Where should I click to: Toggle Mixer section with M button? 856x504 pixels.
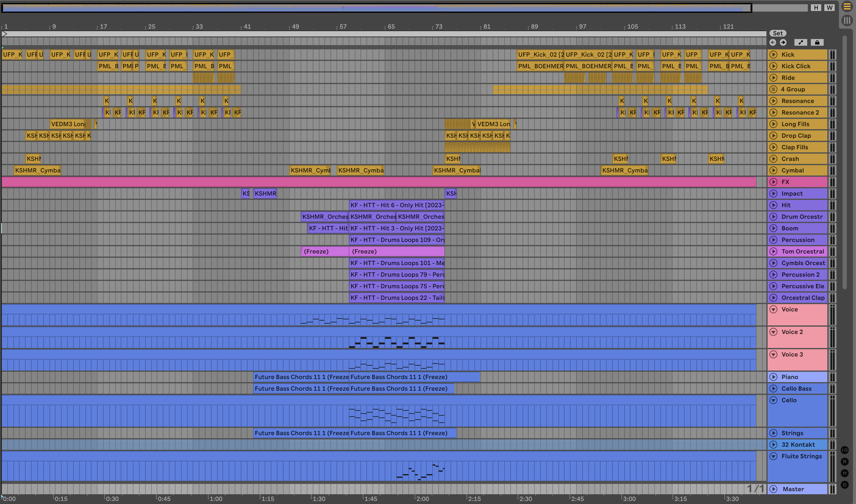click(844, 473)
